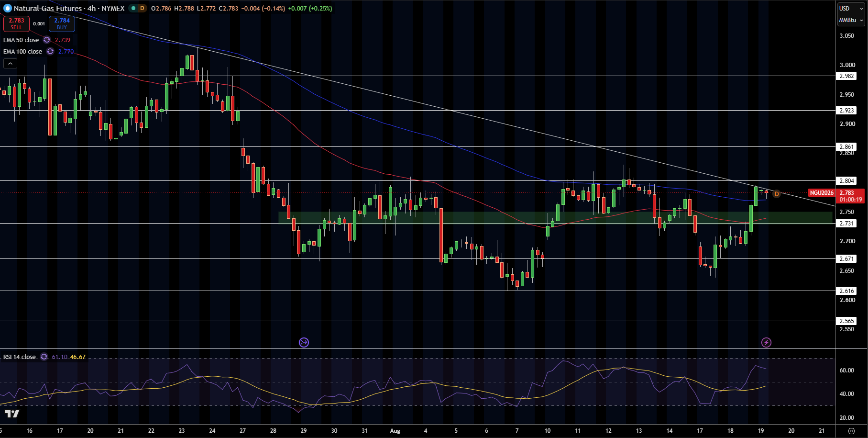Click the RSI moving average value 46.67
The height and width of the screenshot is (438, 868).
78,357
